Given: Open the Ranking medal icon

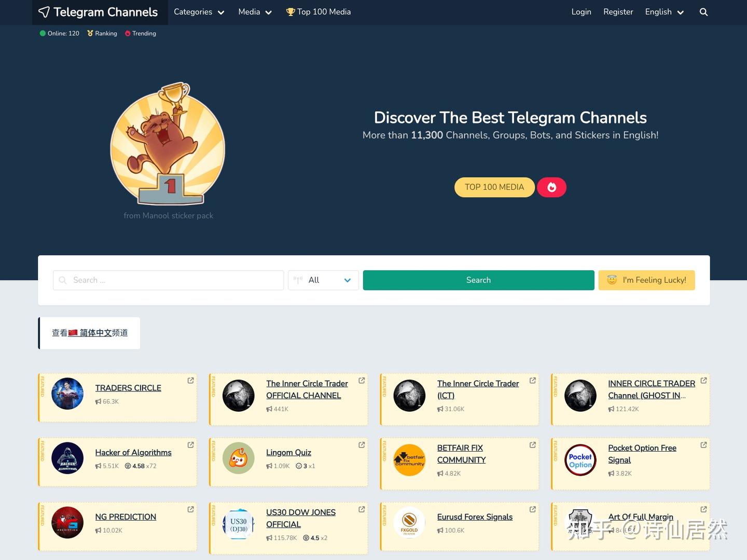Looking at the screenshot, I should (x=89, y=33).
